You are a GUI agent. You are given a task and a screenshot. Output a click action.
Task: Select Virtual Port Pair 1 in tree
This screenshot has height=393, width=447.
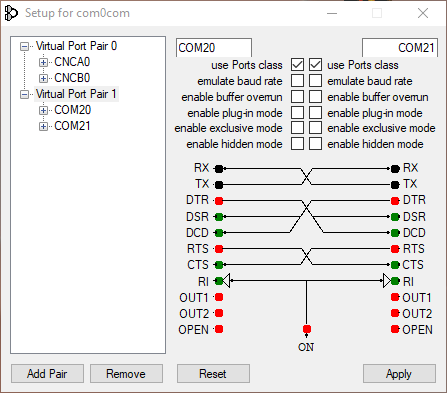point(76,94)
